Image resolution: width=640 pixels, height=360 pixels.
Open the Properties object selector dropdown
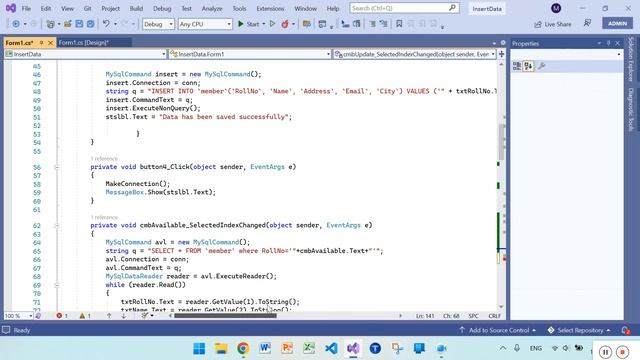(x=567, y=54)
